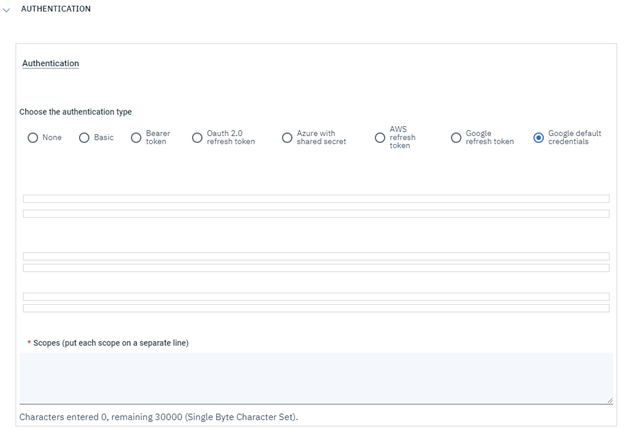Click the topmost empty field below radio buttons
The image size is (624, 431).
click(316, 199)
